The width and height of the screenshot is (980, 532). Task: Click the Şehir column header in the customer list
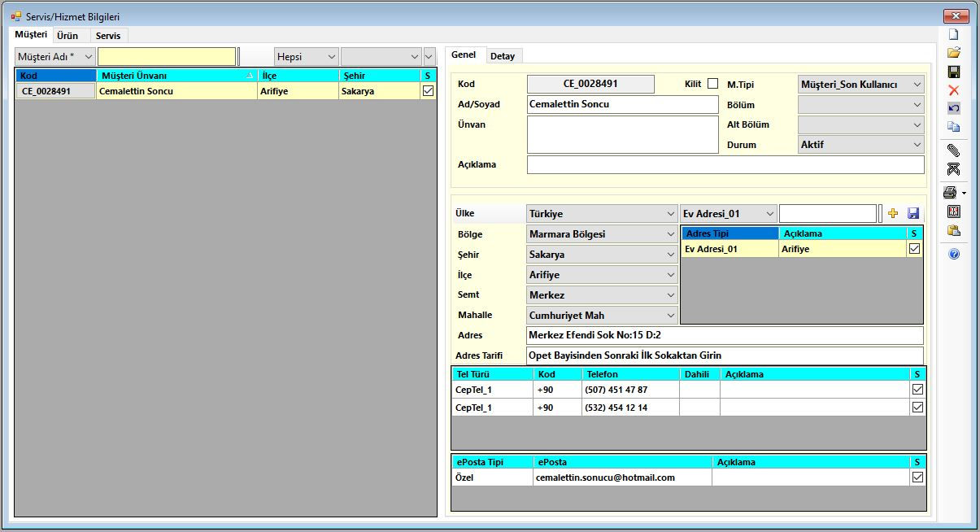click(379, 76)
